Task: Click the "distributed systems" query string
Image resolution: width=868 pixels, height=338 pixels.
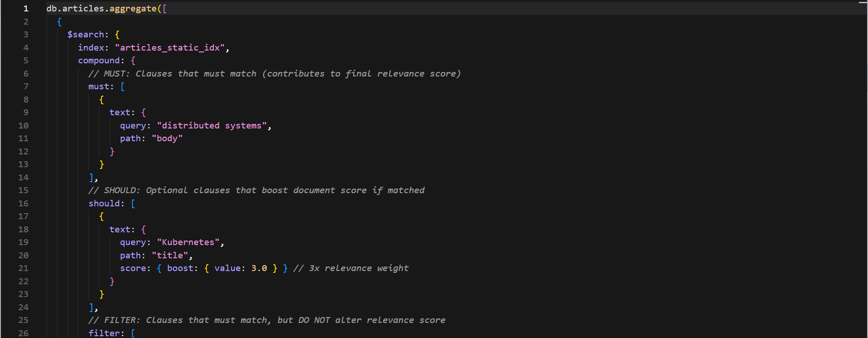Action: (212, 126)
